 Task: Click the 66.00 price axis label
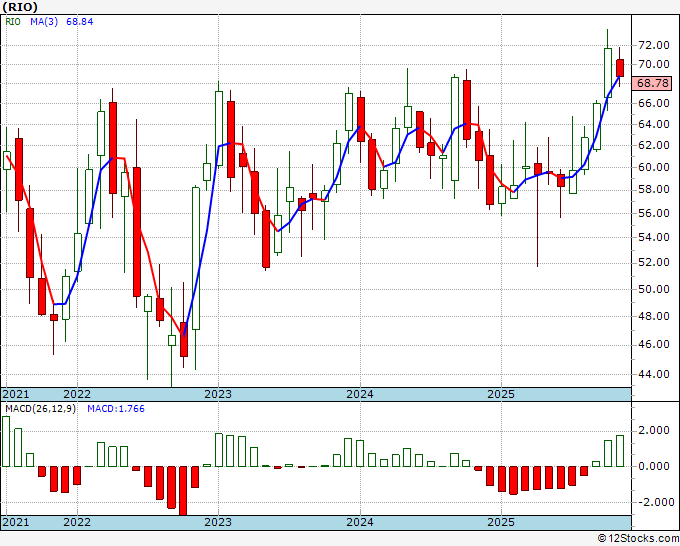click(654, 103)
